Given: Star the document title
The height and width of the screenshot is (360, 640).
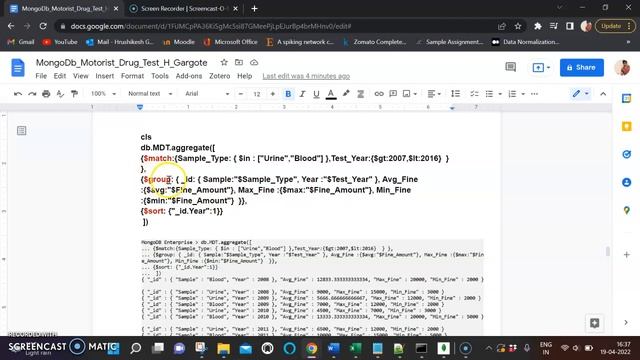Looking at the screenshot, I should pos(224,62).
